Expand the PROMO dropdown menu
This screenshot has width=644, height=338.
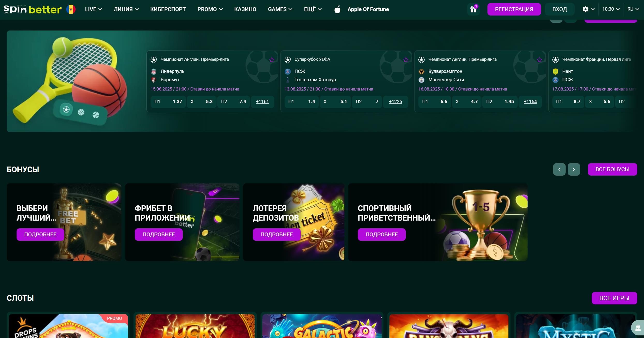pyautogui.click(x=210, y=9)
